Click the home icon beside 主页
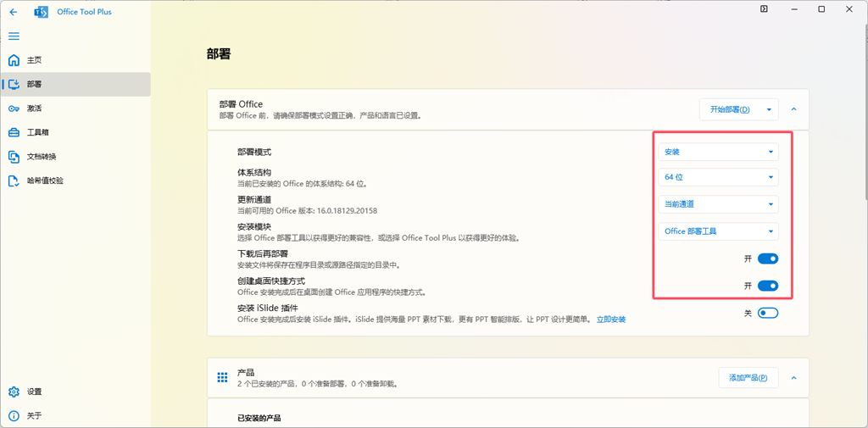The height and width of the screenshot is (428, 868). coord(14,60)
